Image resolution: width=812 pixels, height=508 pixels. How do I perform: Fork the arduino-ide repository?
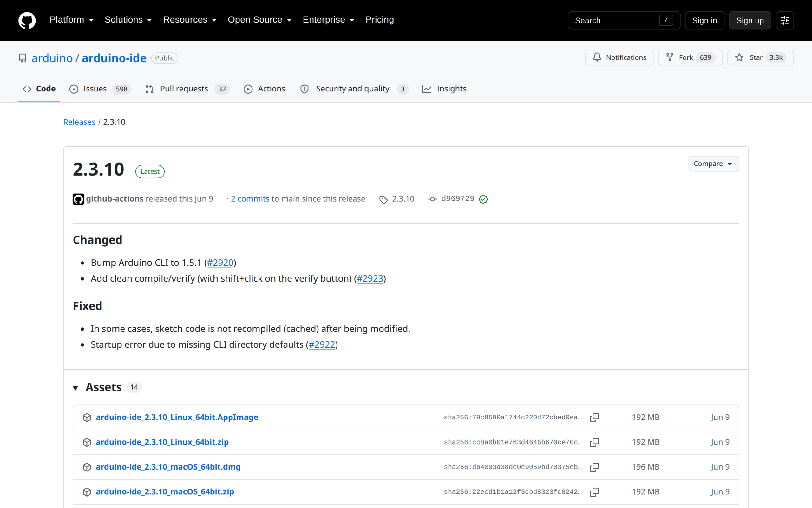tap(690, 57)
